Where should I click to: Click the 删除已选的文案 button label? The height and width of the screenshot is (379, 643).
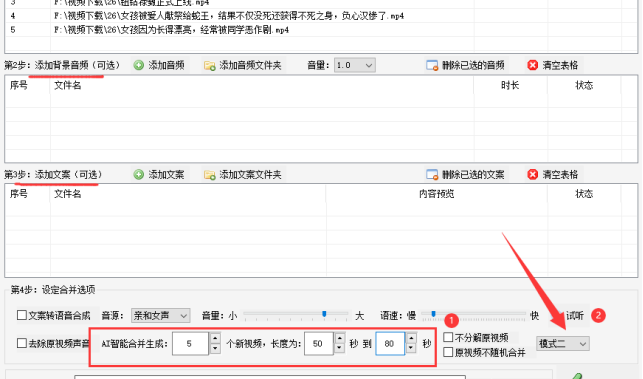click(x=473, y=175)
